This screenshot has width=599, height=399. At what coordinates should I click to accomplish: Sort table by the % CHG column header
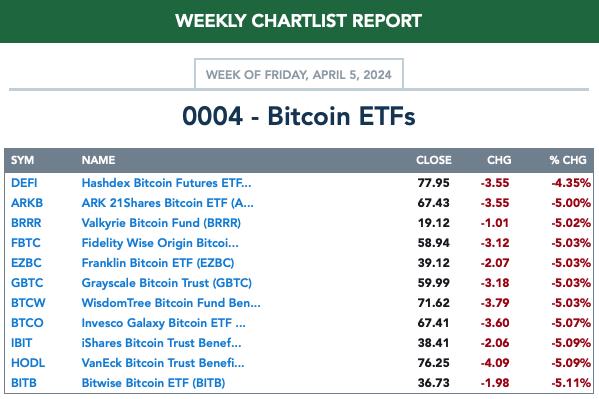pos(568,160)
